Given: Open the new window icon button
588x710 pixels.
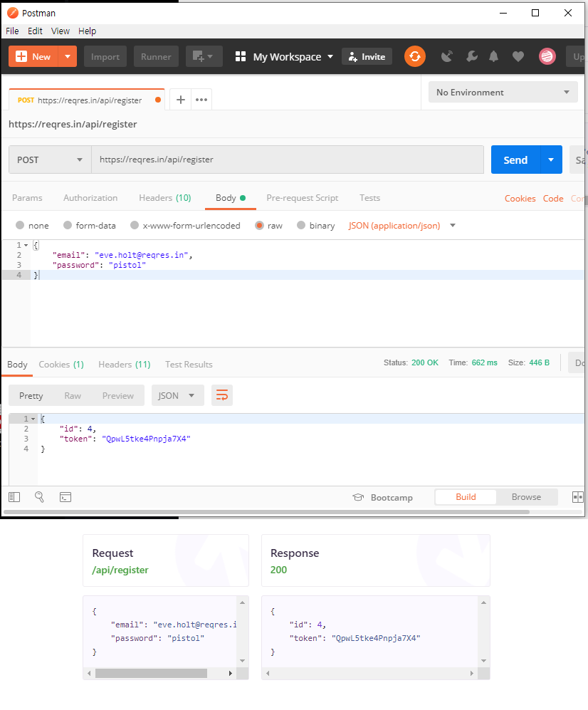Looking at the screenshot, I should pyautogui.click(x=204, y=56).
